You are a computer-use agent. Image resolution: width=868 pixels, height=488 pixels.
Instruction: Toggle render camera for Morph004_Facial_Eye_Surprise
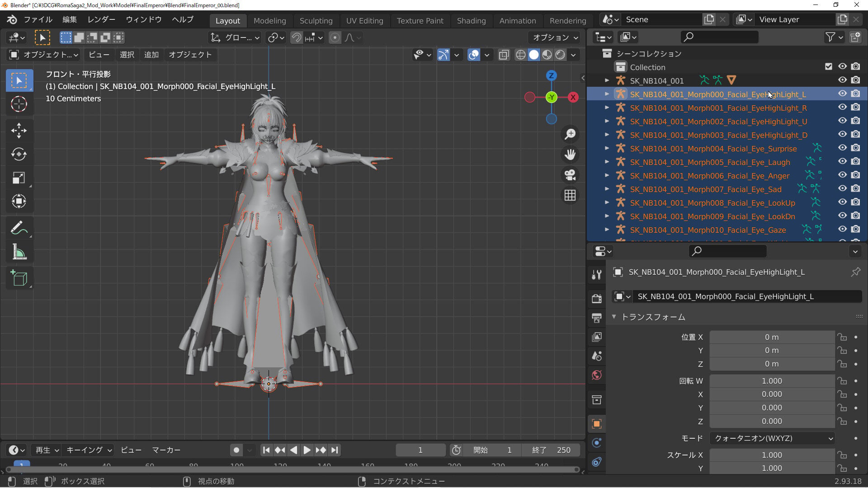(x=855, y=148)
